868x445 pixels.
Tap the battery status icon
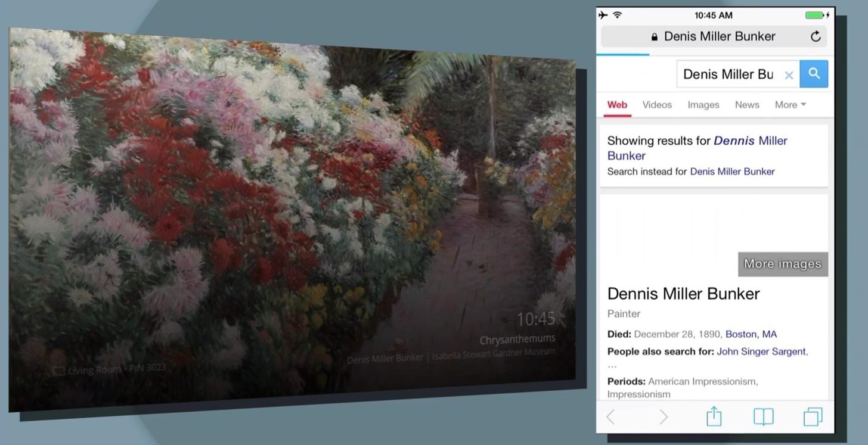click(815, 15)
